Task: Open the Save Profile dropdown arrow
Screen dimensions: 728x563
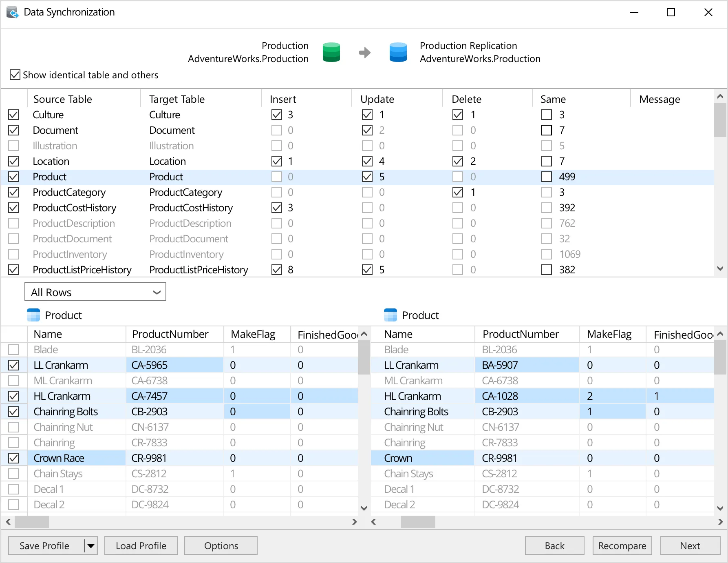Action: click(91, 546)
